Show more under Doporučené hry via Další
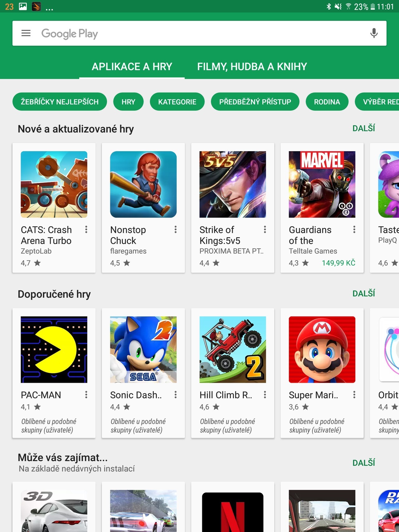Image resolution: width=399 pixels, height=532 pixels. (x=363, y=293)
